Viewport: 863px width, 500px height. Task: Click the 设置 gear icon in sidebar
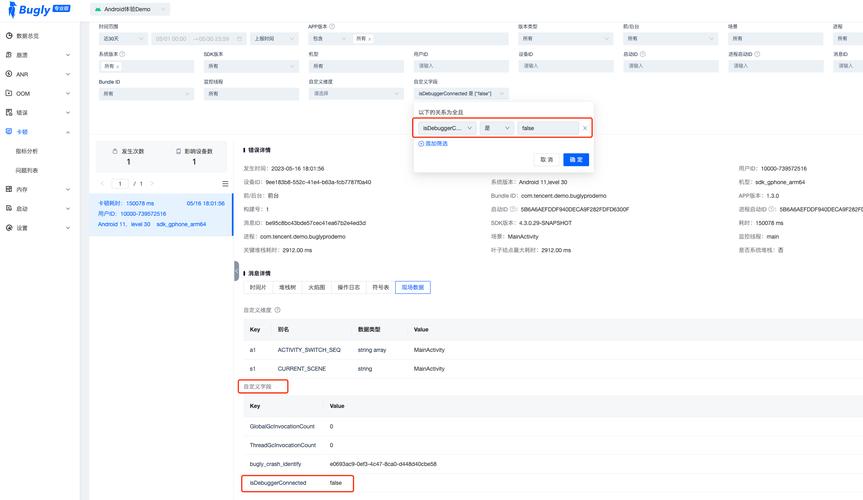point(8,227)
